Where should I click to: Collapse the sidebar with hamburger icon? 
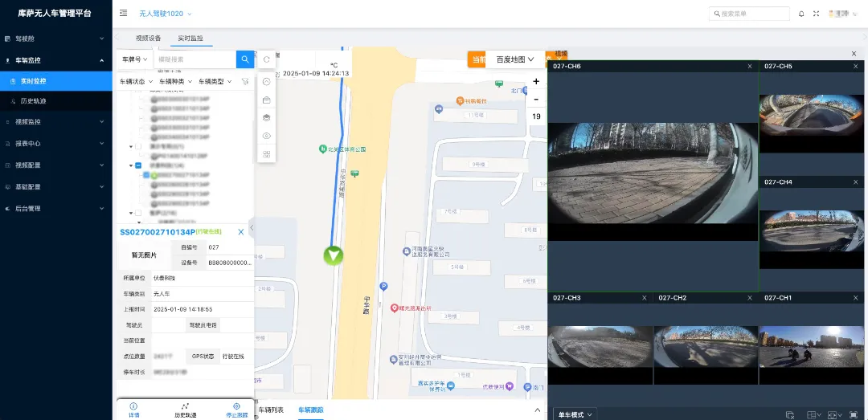[x=123, y=14]
